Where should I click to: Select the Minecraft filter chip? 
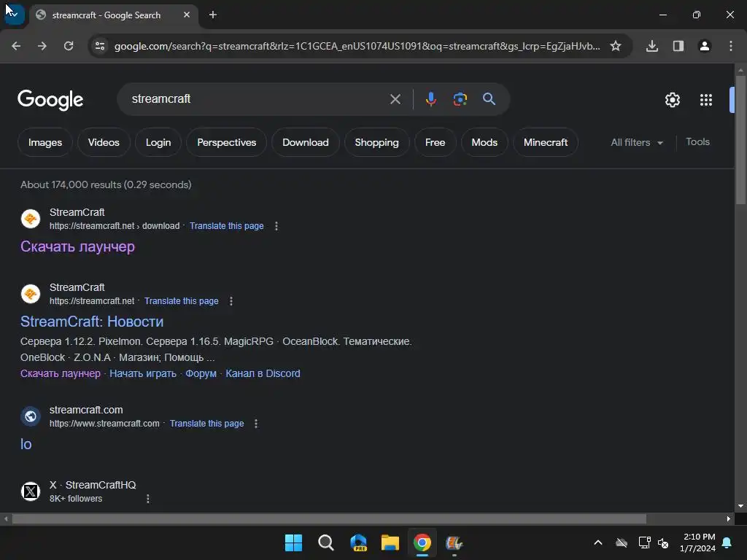[546, 142]
